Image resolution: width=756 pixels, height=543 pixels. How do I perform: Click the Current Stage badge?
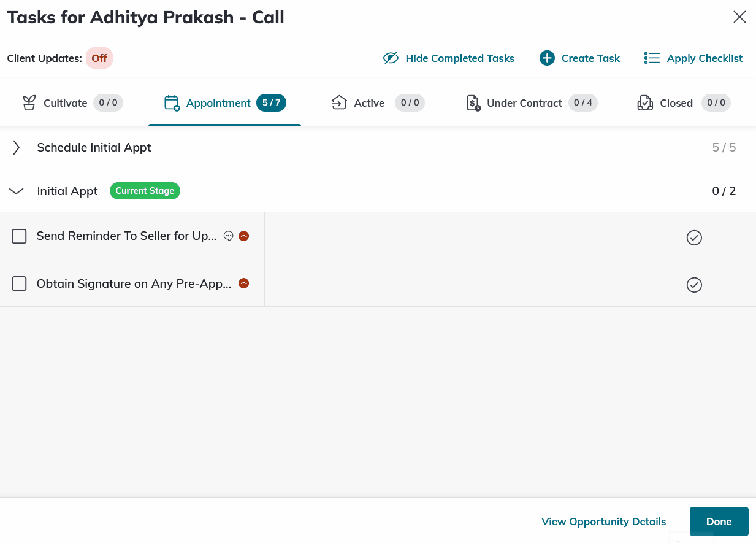(145, 191)
